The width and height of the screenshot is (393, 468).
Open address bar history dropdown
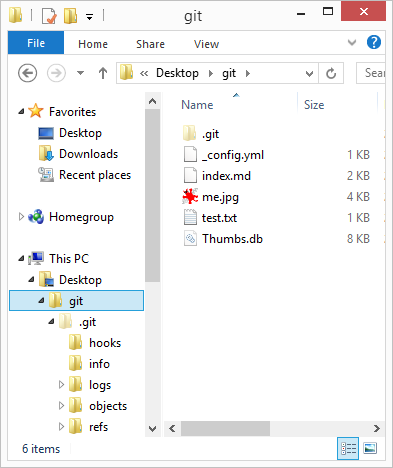point(309,74)
